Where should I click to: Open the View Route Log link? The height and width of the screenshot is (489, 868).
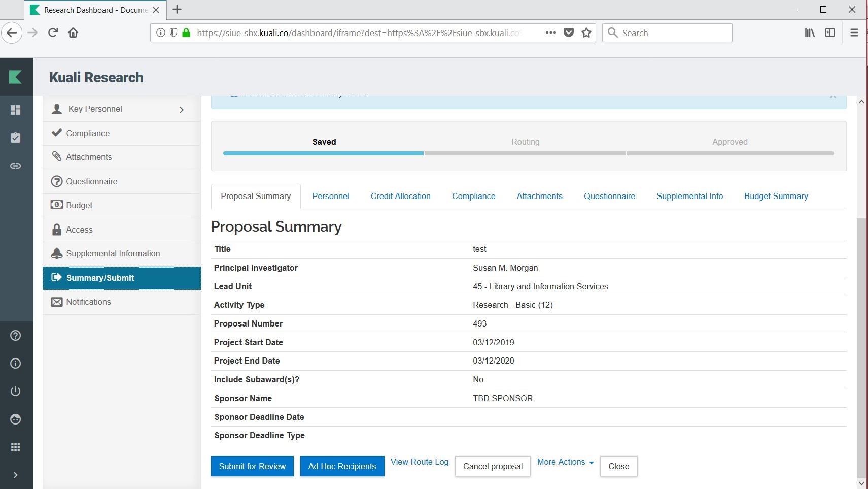click(419, 462)
